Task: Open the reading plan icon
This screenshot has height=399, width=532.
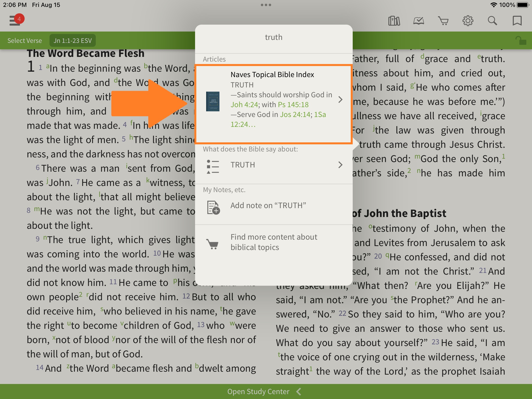Action: pos(418,21)
